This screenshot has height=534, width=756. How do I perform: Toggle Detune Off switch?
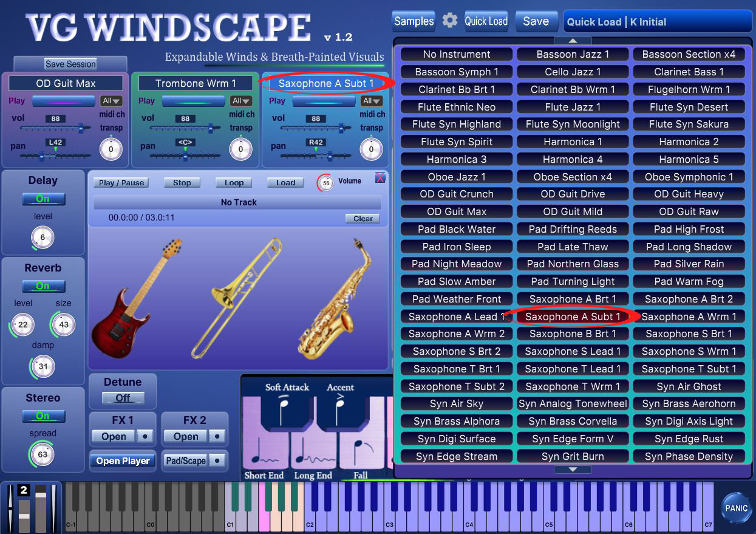pyautogui.click(x=123, y=398)
